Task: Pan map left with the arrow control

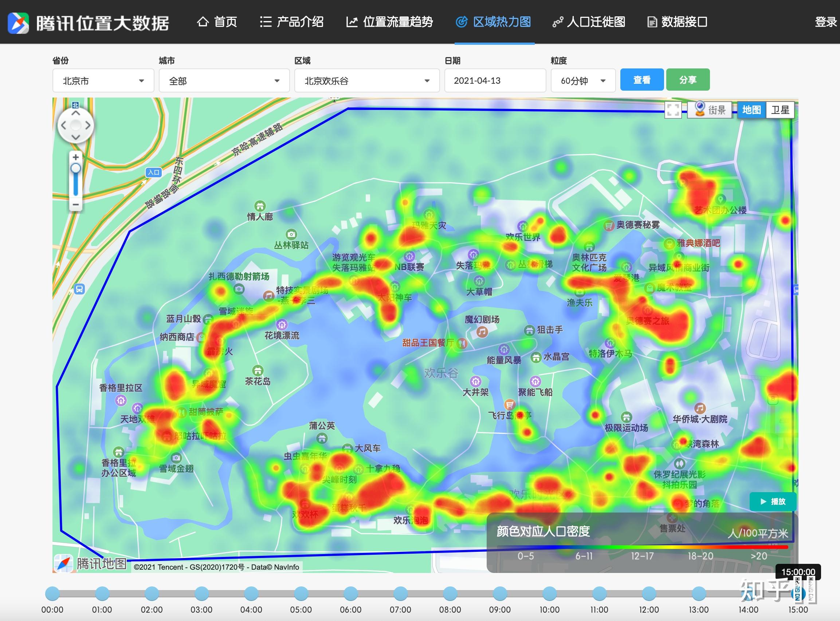Action: point(64,126)
